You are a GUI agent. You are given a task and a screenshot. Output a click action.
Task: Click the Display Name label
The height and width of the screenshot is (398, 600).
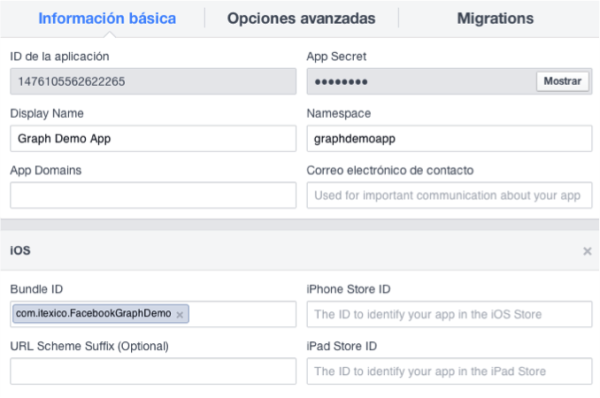pyautogui.click(x=47, y=114)
